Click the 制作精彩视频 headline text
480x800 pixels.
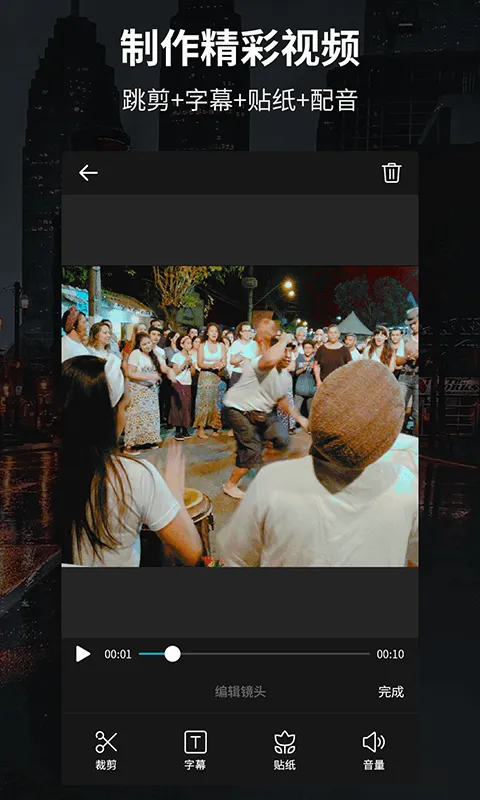coord(240,48)
